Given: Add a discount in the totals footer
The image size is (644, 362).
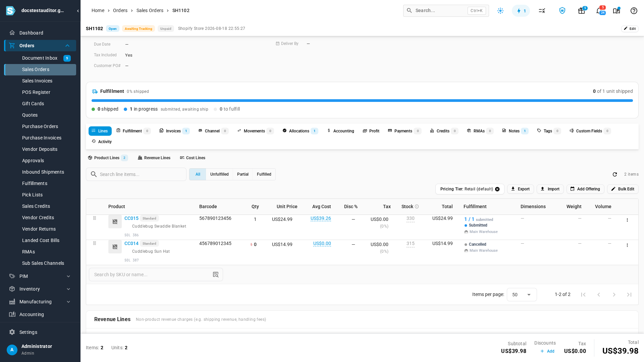Looking at the screenshot, I should point(547,351).
